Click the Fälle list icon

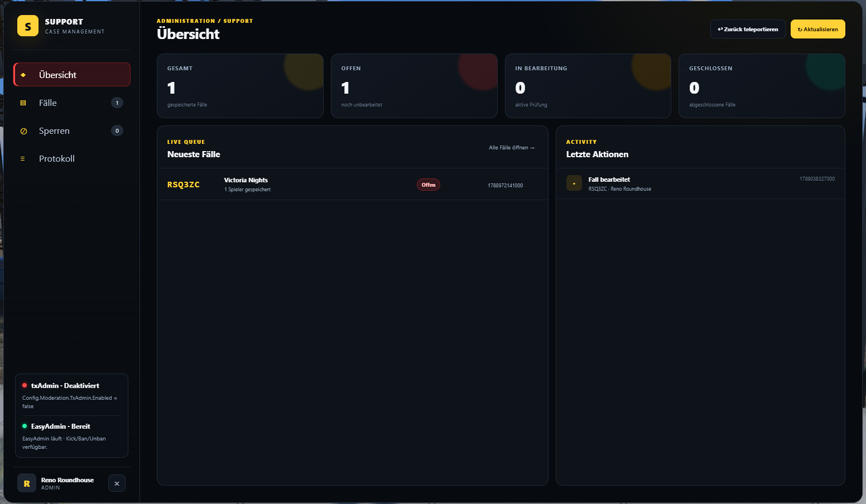click(23, 103)
